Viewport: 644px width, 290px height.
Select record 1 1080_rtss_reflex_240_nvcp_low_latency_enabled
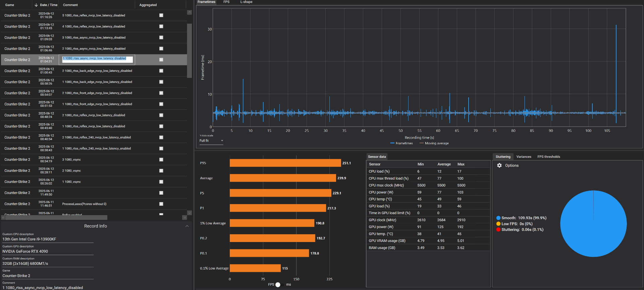94,148
